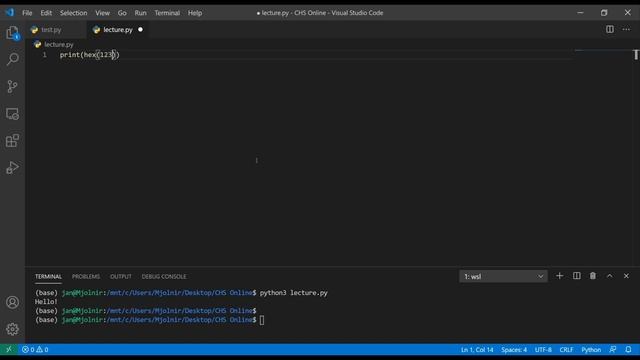Open notifications bell in status bar

tap(628, 349)
